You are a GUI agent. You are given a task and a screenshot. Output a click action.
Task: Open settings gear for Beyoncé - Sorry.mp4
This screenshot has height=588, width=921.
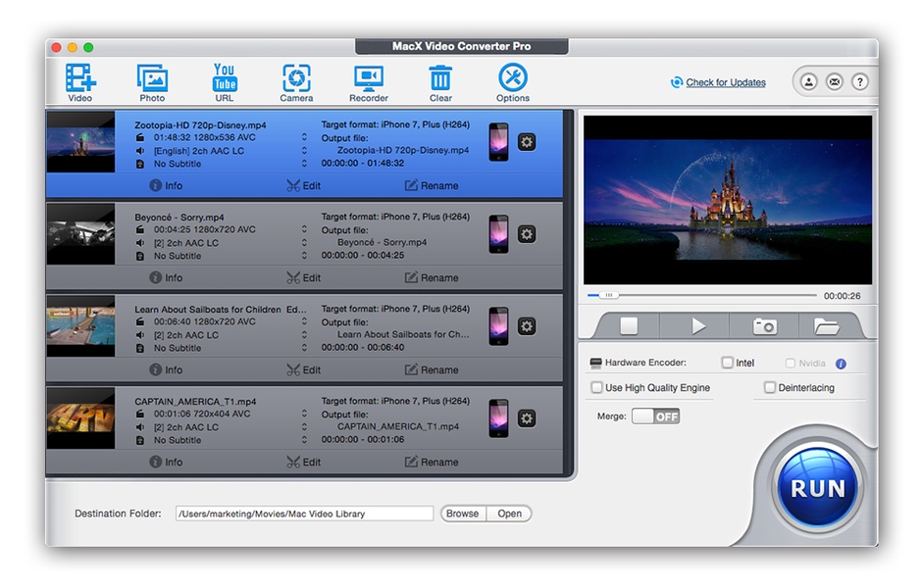[x=527, y=234]
